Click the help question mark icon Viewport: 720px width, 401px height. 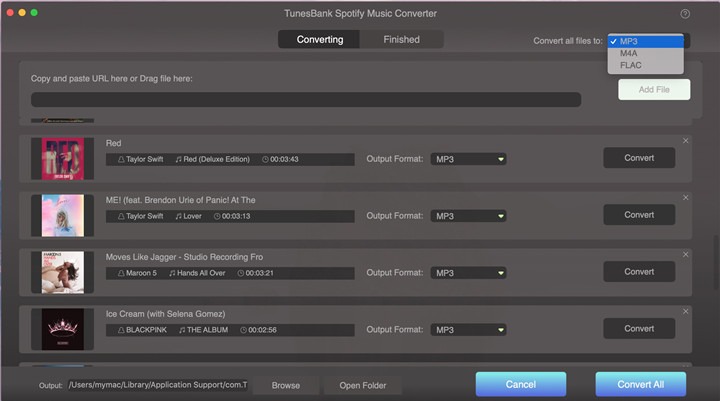(685, 14)
